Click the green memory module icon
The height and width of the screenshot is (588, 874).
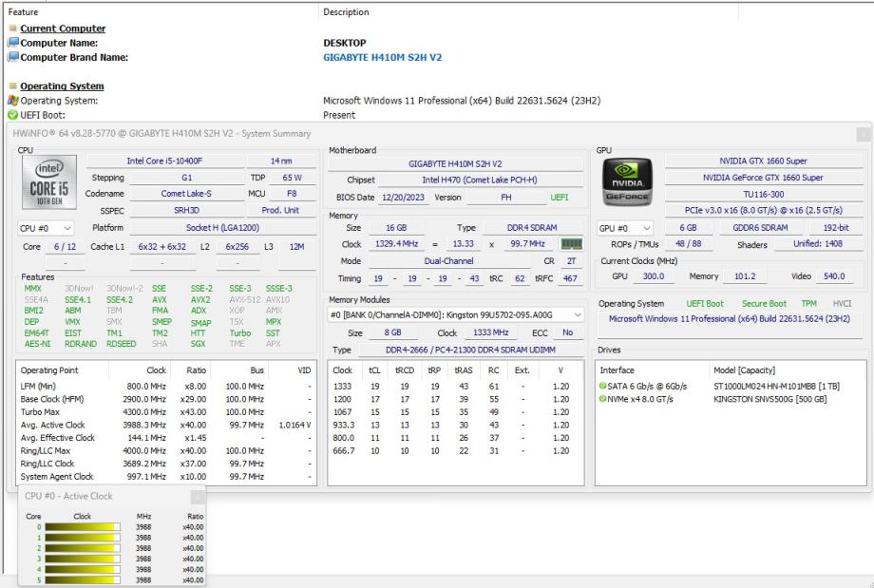tap(571, 244)
